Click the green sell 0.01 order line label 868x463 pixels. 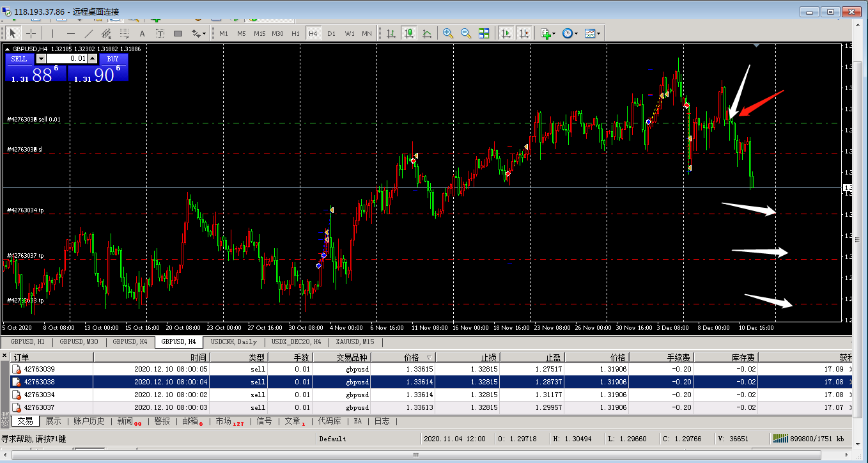point(33,120)
